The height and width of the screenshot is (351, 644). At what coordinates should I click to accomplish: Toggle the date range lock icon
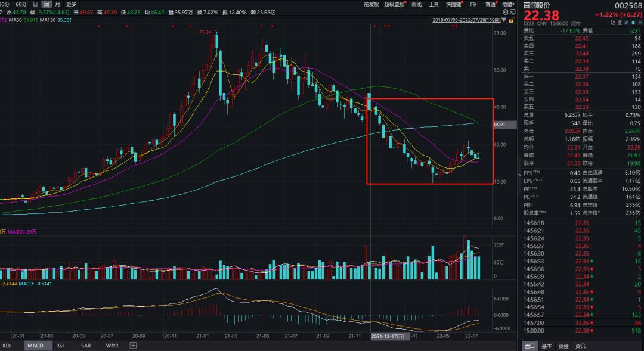[512, 20]
